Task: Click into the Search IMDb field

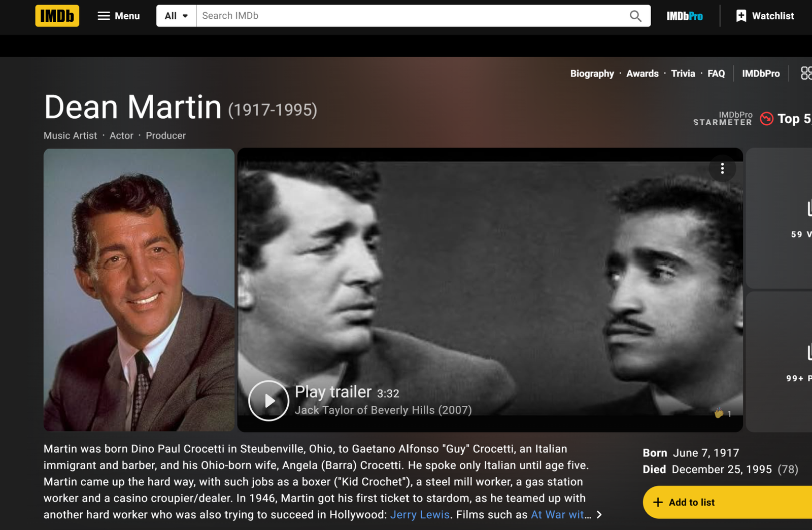Action: [411, 16]
